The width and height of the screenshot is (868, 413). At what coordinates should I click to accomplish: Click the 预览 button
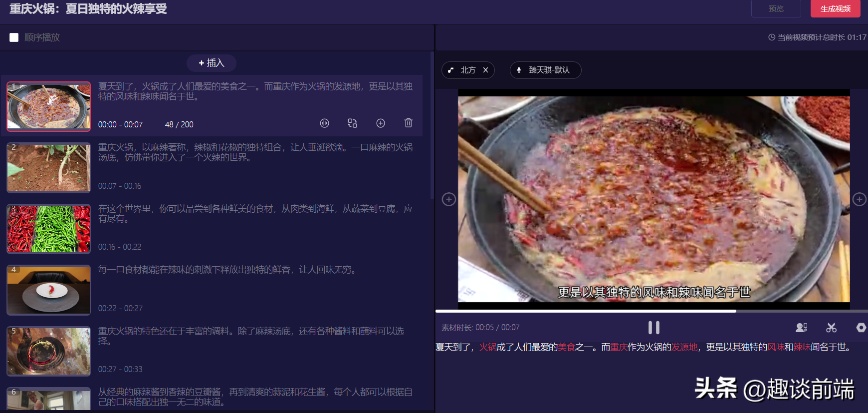pos(776,8)
